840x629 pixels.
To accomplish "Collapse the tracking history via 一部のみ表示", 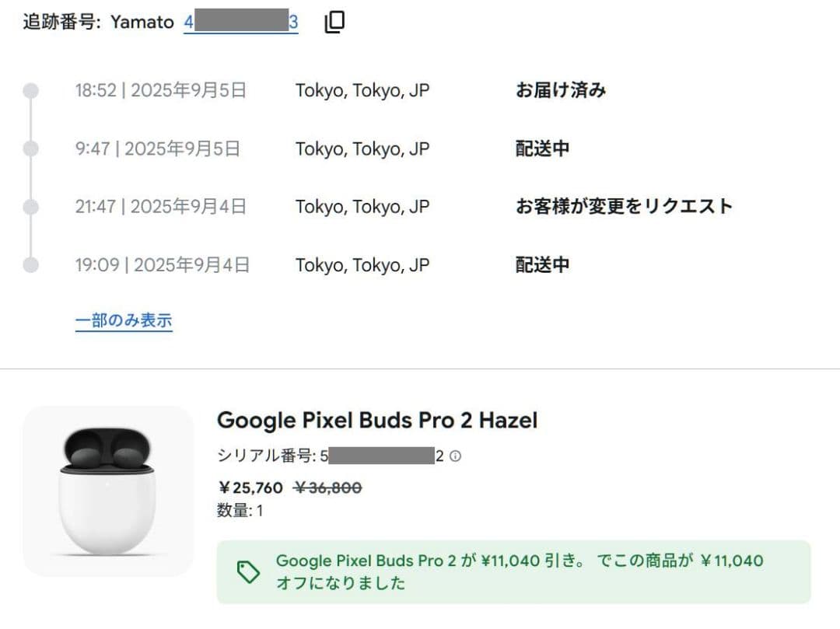I will coord(123,319).
